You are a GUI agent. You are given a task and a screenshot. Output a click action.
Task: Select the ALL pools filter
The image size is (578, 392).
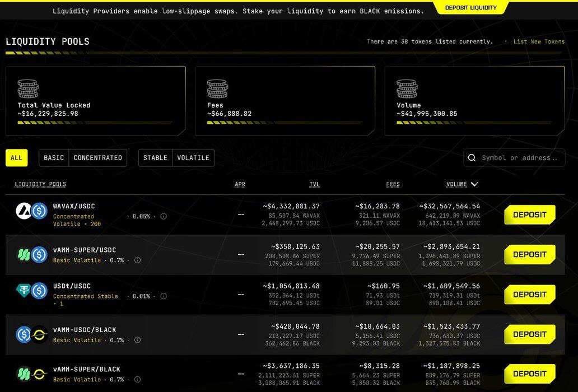coord(17,158)
